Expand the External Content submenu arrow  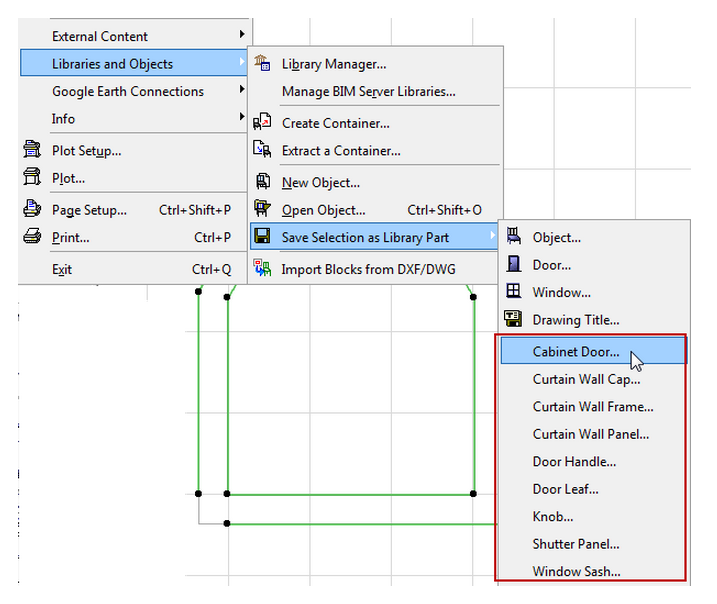[x=242, y=36]
